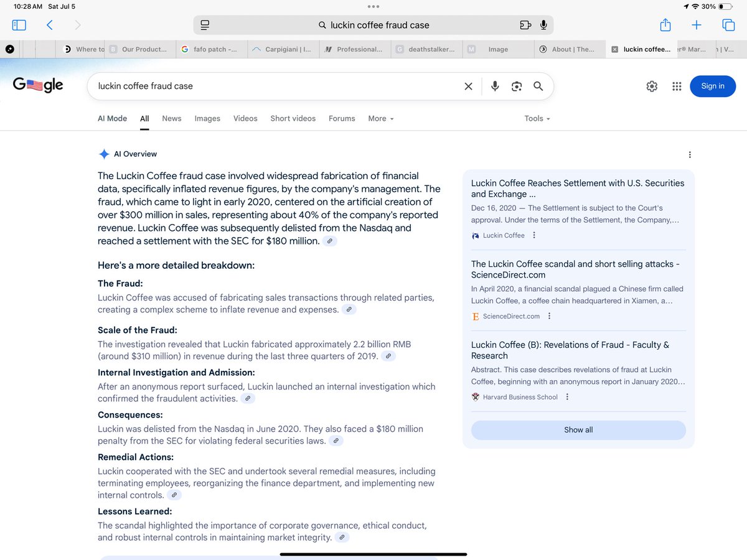747x560 pixels.
Task: Click the "Scale of the Fraud:" heading
Action: (138, 330)
